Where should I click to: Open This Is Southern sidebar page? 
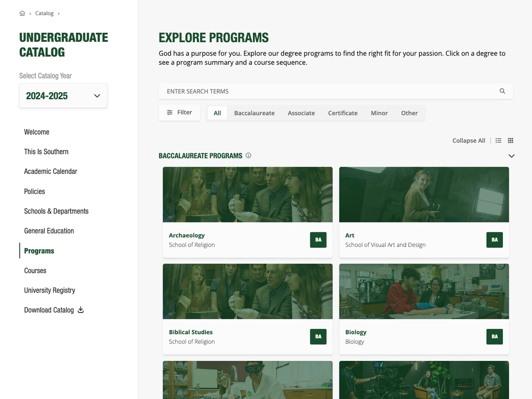[x=46, y=152]
